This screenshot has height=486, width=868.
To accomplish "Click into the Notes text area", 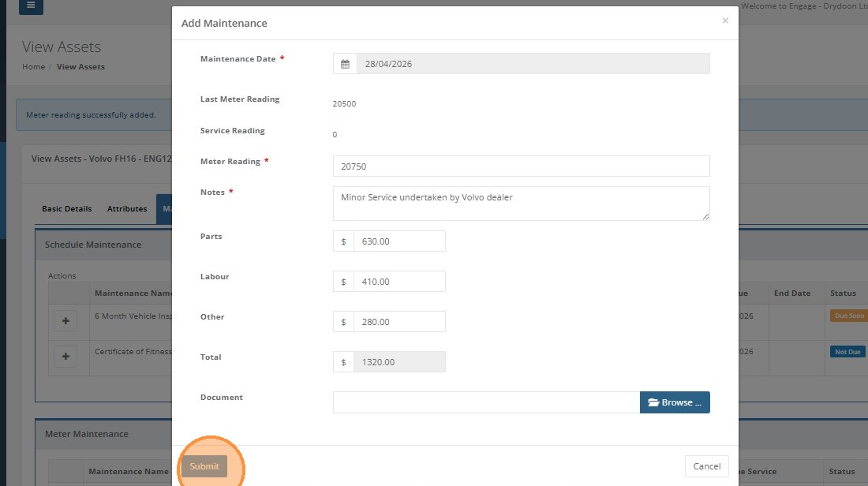I will (521, 203).
